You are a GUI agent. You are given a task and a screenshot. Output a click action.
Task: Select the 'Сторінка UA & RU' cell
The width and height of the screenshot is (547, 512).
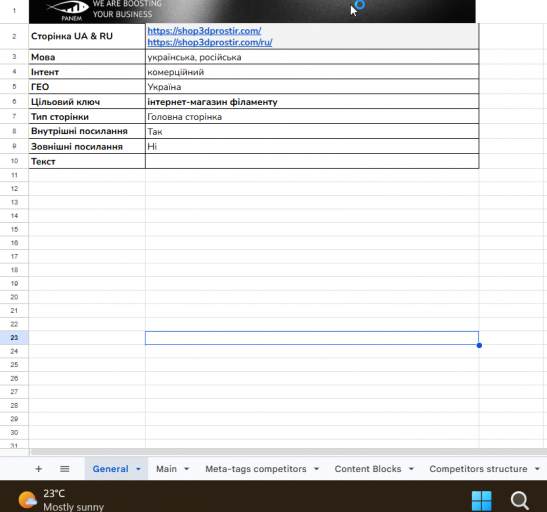[87, 36]
